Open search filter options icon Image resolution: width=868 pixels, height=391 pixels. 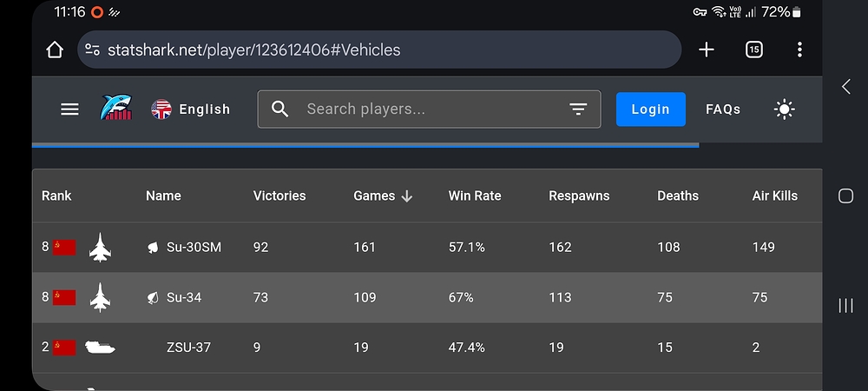coord(578,109)
